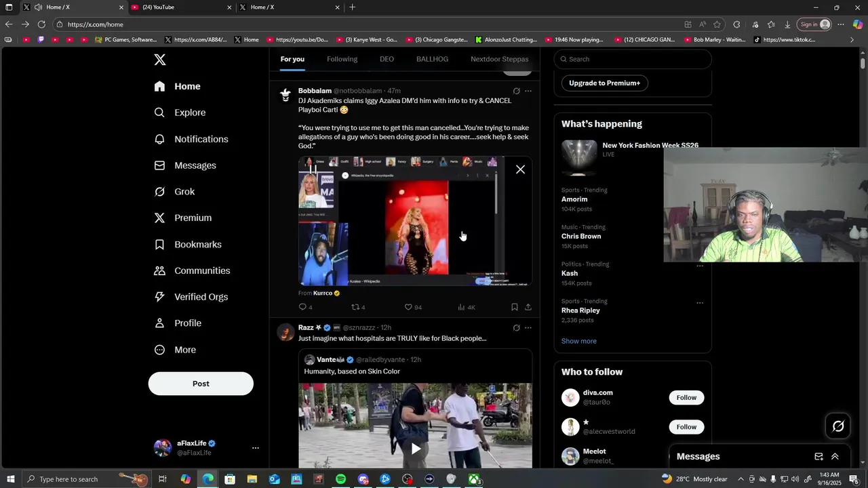Show hidden system tray icons
Viewport: 868px width, 488px height.
(741, 479)
